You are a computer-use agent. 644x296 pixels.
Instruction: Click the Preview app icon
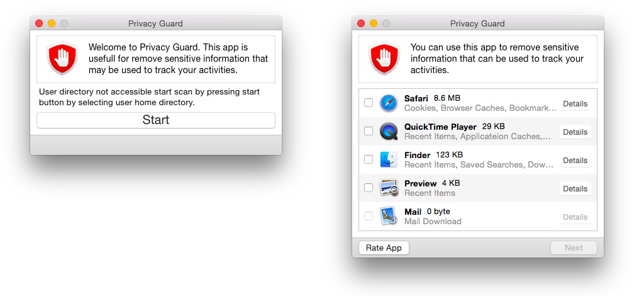coord(389,188)
